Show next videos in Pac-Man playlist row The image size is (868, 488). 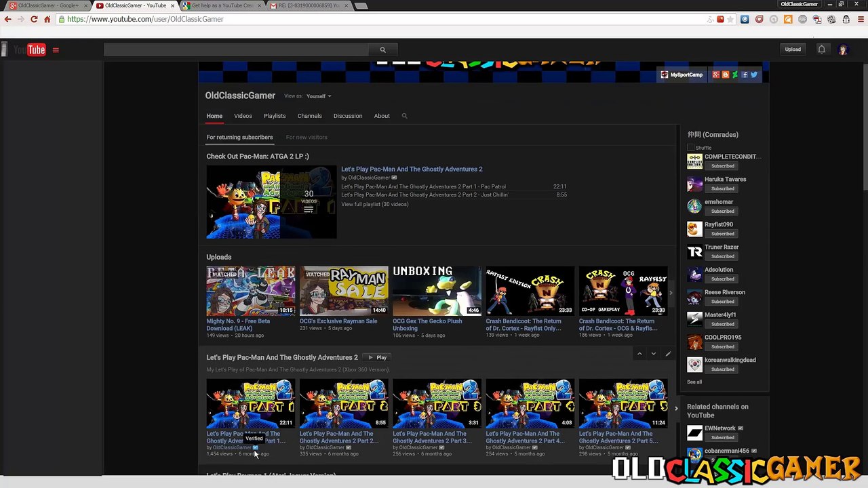click(676, 408)
